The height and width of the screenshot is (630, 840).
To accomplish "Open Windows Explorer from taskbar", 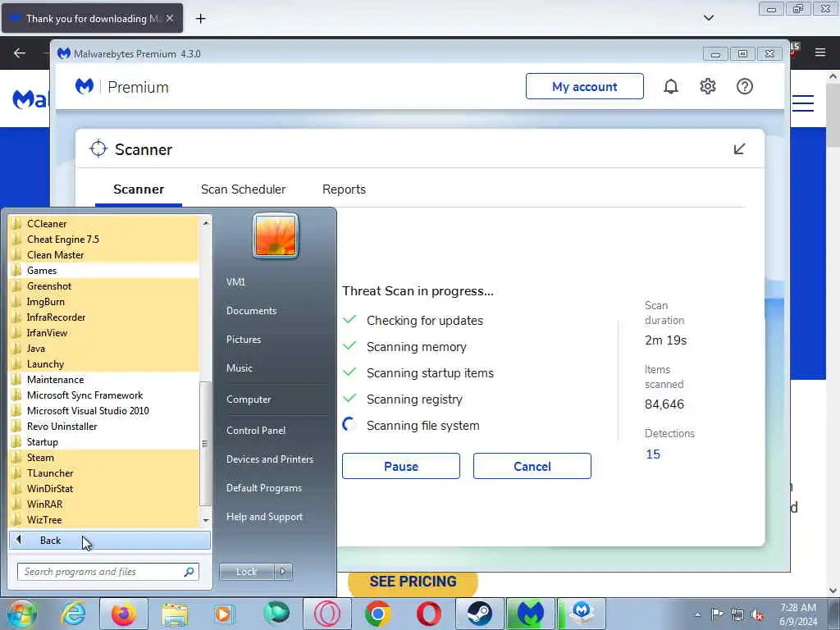I will tap(175, 614).
